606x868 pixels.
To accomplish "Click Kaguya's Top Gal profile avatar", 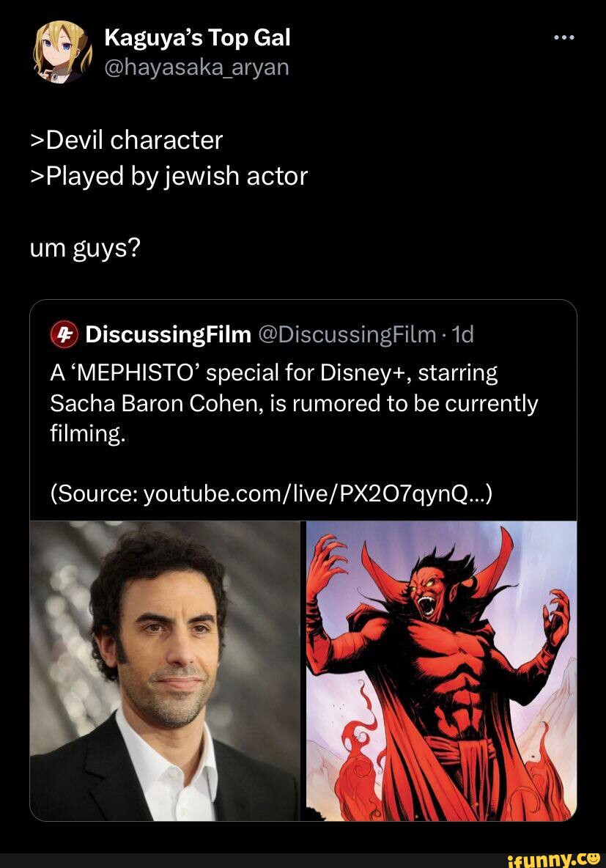I will click(x=61, y=52).
